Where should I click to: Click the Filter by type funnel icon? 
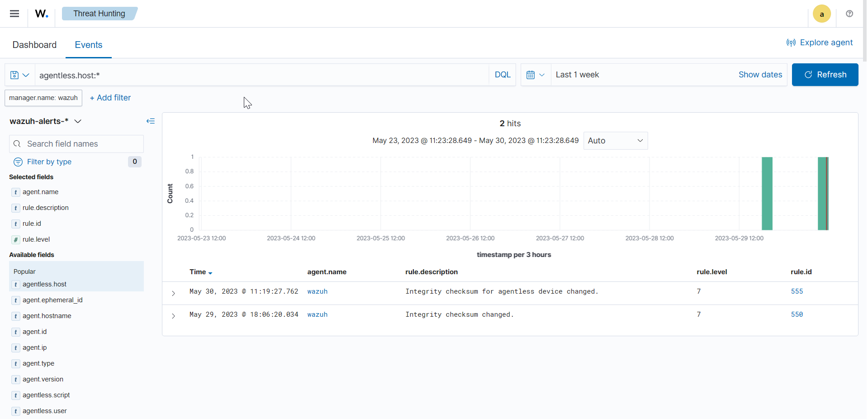[x=17, y=162]
